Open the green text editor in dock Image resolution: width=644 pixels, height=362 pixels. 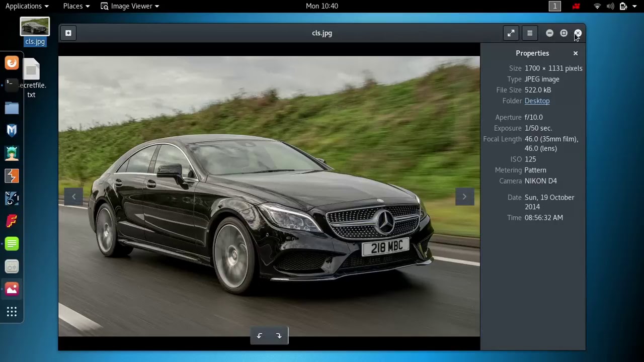coord(12,244)
